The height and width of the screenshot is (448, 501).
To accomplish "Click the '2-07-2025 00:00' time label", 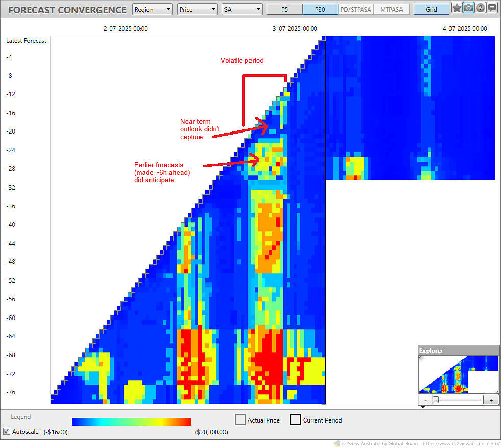I will 126,28.
